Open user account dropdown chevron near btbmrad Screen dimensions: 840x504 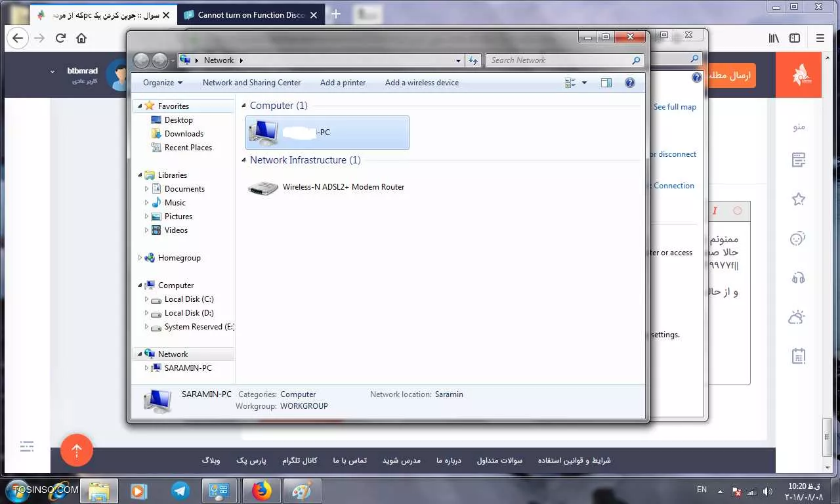(x=52, y=71)
